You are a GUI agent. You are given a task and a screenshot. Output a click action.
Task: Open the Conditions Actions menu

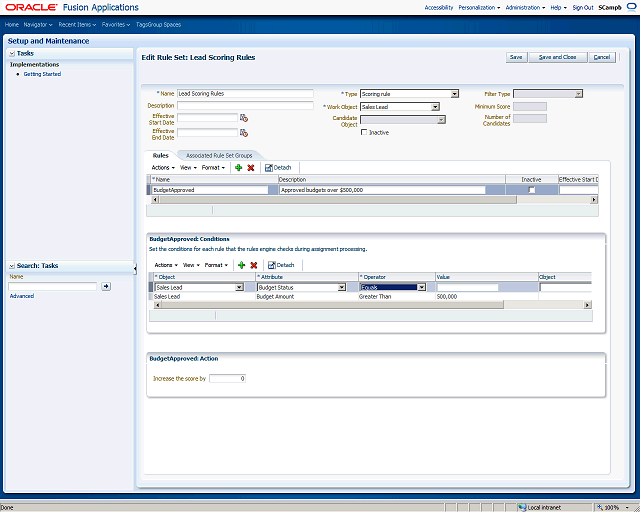(x=166, y=265)
